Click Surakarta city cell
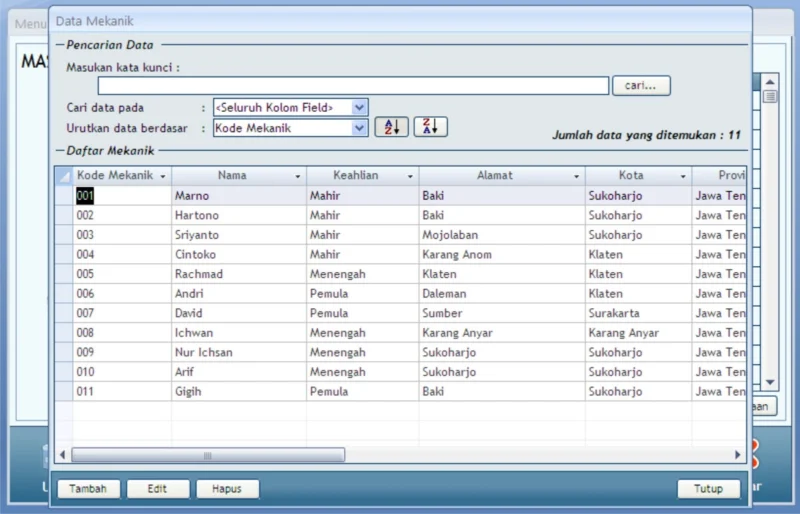 tap(638, 313)
